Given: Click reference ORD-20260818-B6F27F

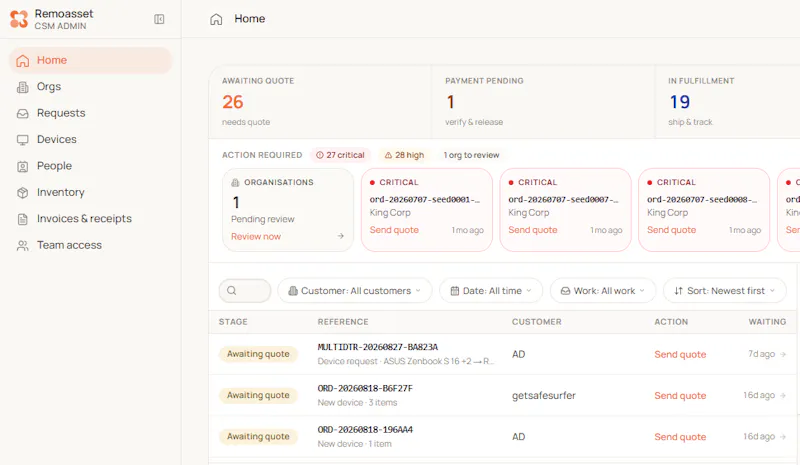Looking at the screenshot, I should point(365,388).
